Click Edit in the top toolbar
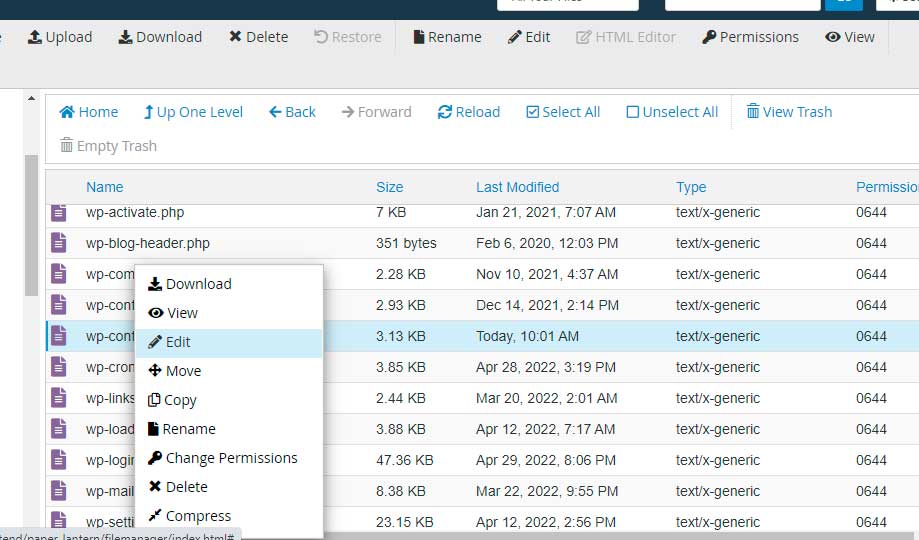This screenshot has height=540, width=919. click(529, 37)
